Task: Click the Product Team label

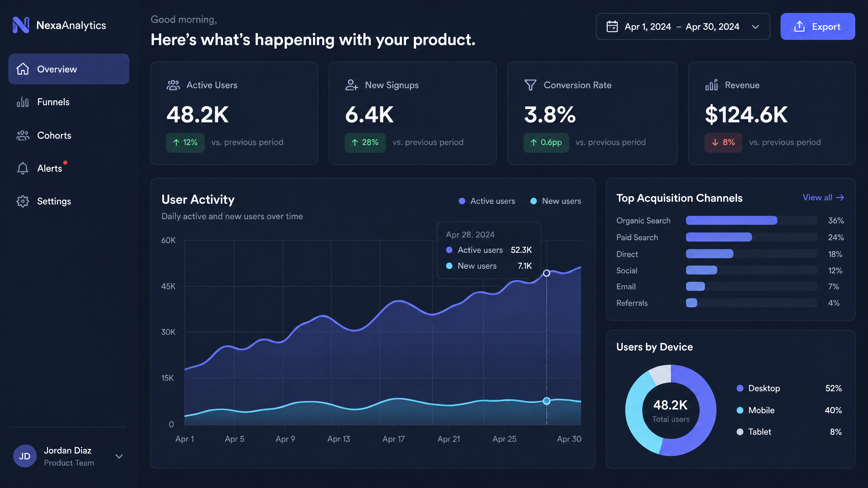Action: coord(69,463)
